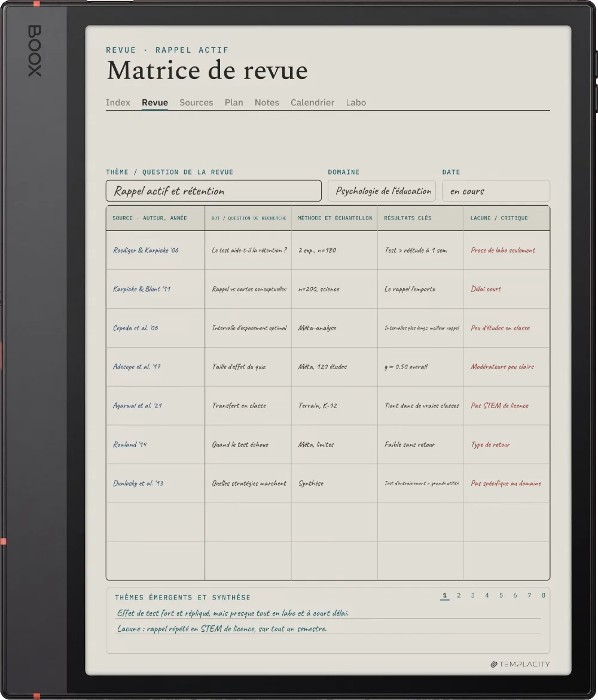Select the Domaine field 'Psychologie de l'éducation'

382,191
